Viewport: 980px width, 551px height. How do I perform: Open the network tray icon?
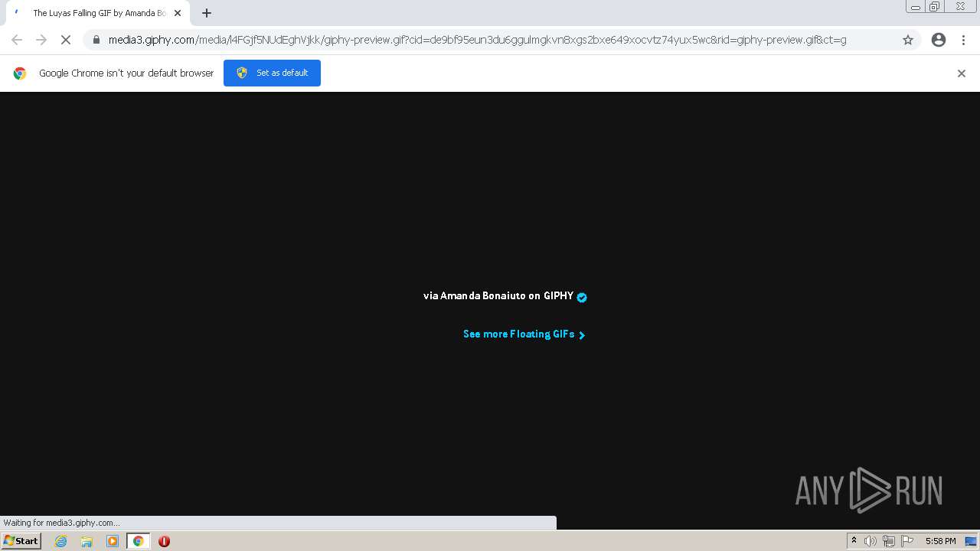889,541
